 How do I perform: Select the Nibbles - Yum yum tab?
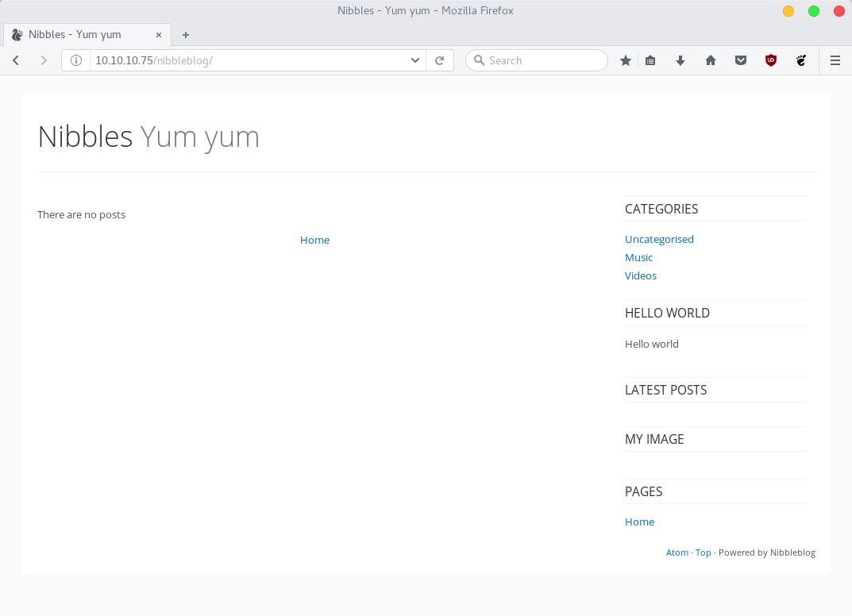(87, 35)
